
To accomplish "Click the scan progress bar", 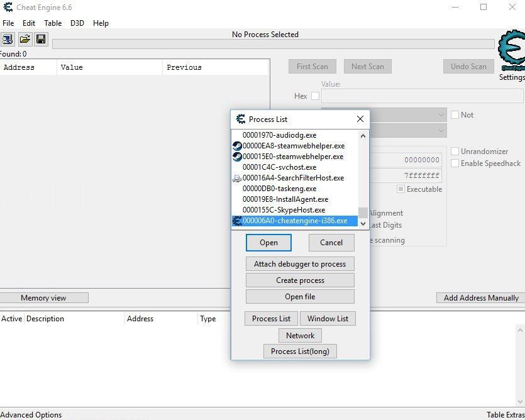I will [274, 44].
